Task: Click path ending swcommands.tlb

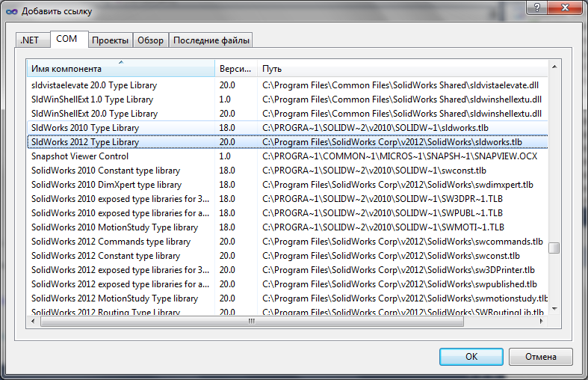Action: (x=403, y=242)
